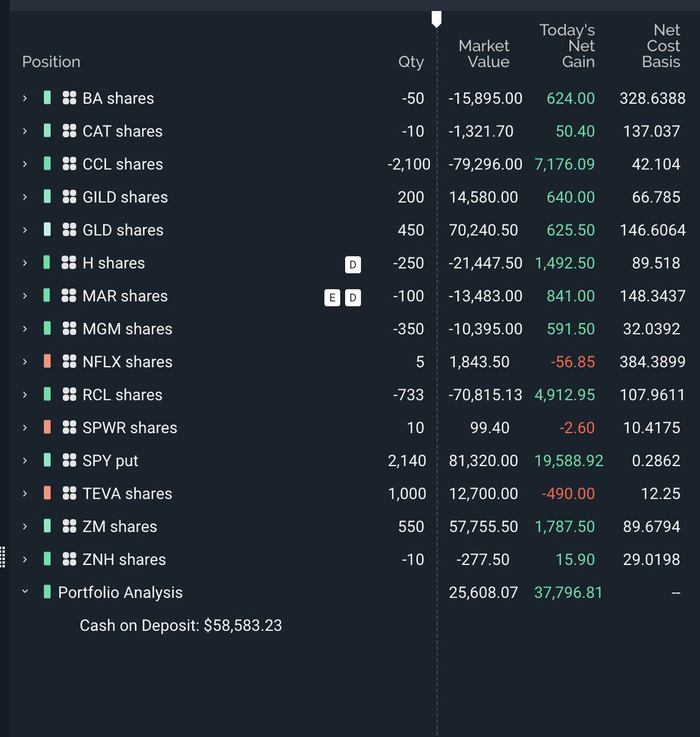Viewport: 700px width, 737px height.
Task: Click NFLX net gain -56.85
Action: tap(572, 362)
